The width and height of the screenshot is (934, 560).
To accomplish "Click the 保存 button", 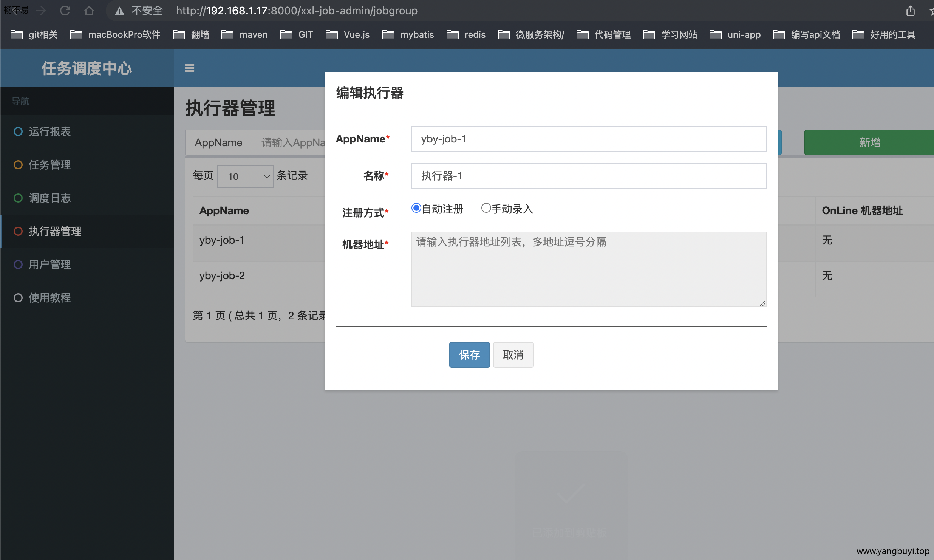I will tap(469, 355).
